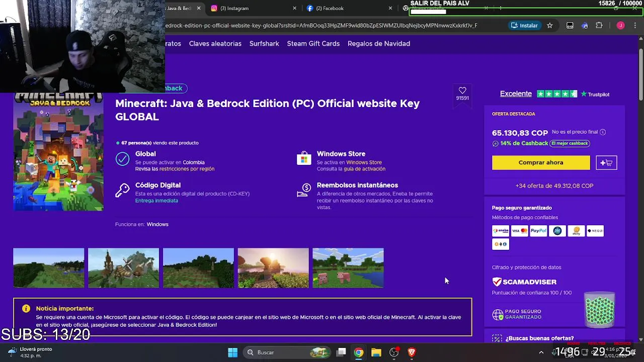
Task: Click the Noticia importante info icon
Action: pyautogui.click(x=26, y=309)
